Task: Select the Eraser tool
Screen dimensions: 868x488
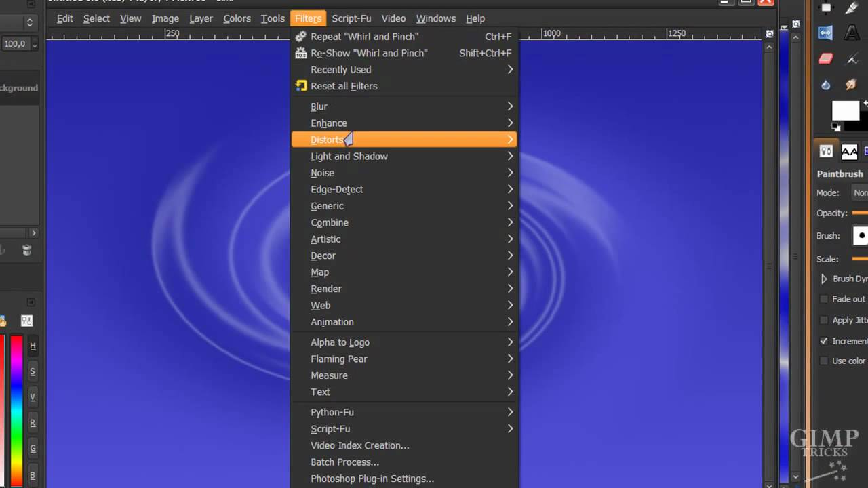Action: [x=825, y=59]
